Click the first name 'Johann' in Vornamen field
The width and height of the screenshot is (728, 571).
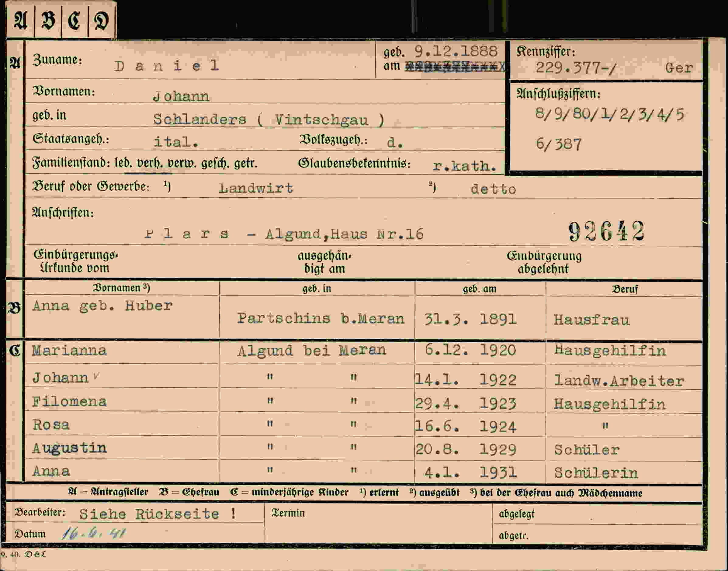pyautogui.click(x=181, y=97)
